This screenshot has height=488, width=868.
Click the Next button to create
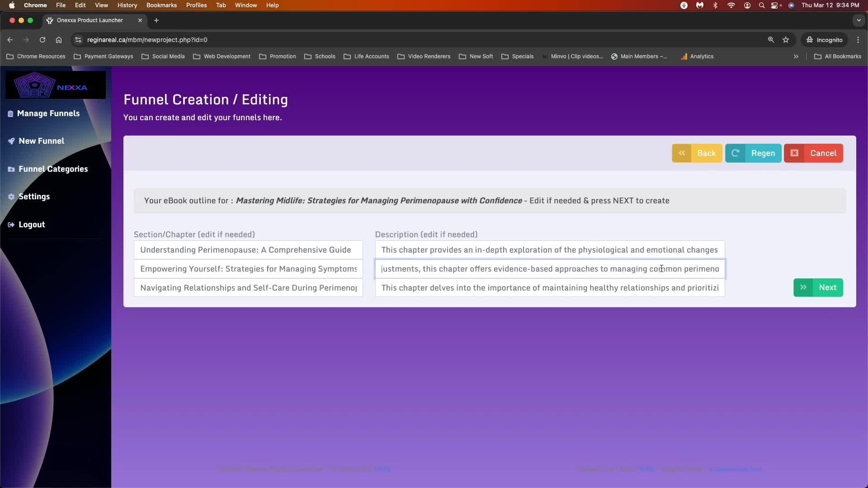click(827, 287)
